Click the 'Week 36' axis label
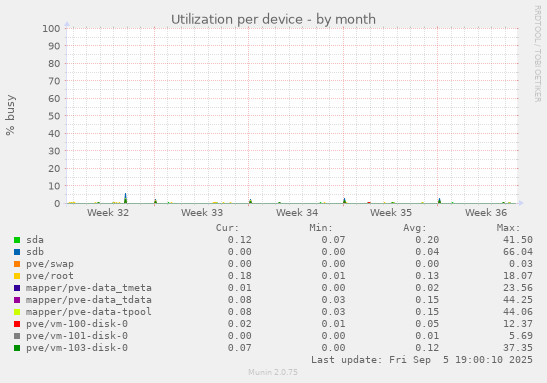547x383 pixels. 486,213
